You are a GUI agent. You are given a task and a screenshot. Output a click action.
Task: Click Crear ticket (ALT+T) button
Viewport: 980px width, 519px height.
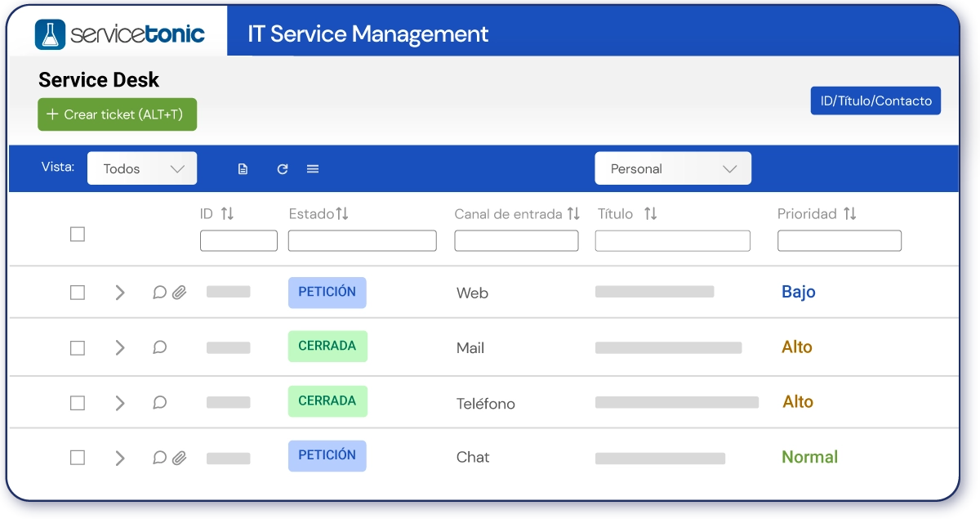pos(118,114)
